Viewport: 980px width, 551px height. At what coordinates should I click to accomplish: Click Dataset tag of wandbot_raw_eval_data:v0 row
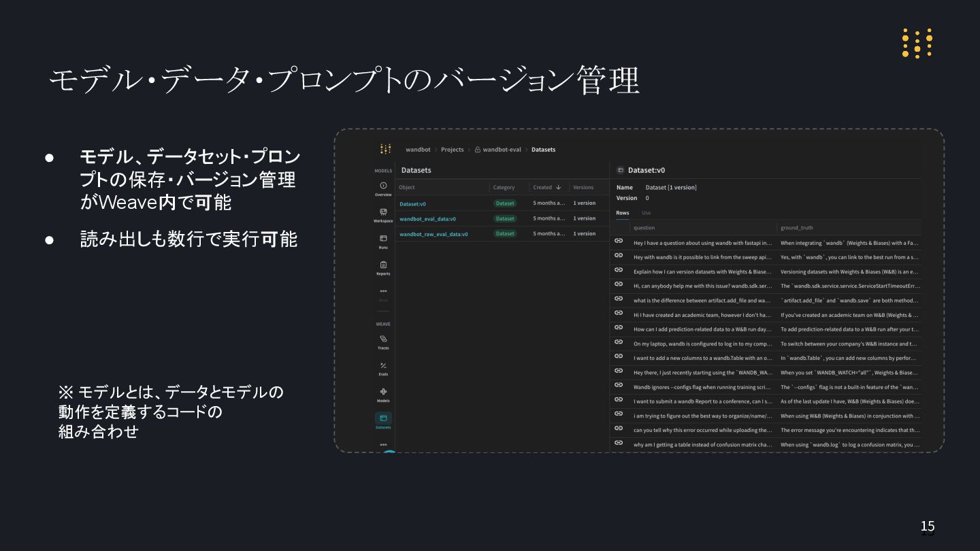coord(505,233)
